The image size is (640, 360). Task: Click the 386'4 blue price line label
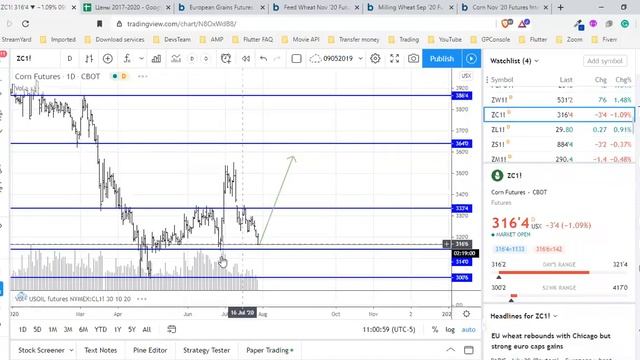(462, 96)
